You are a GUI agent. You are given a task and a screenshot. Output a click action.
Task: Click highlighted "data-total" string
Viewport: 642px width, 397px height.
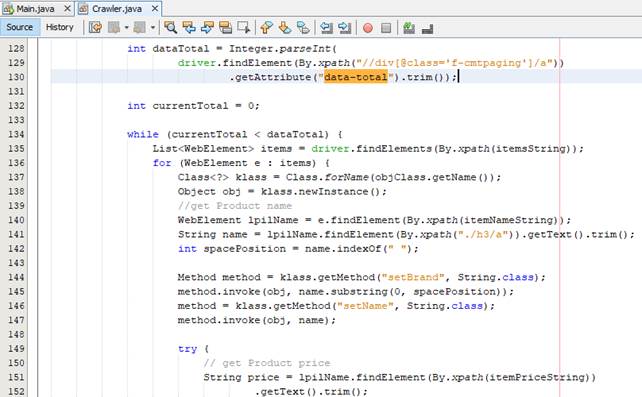[x=355, y=77]
